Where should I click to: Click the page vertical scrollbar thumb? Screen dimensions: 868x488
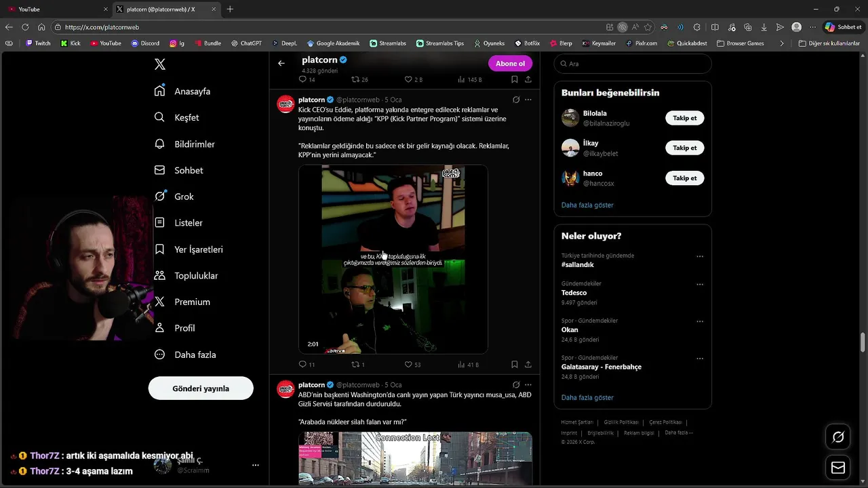click(x=863, y=342)
